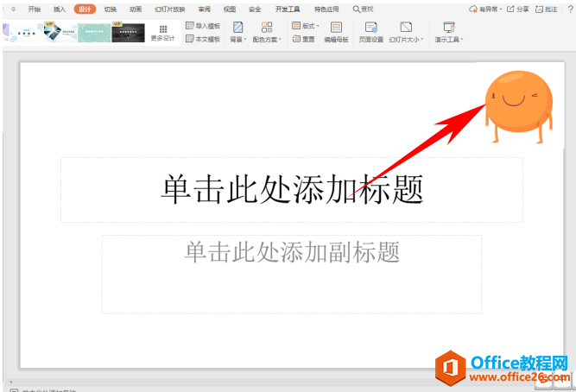Image resolution: width=576 pixels, height=392 pixels.
Task: Switch to the 插入 tab
Action: [59, 9]
